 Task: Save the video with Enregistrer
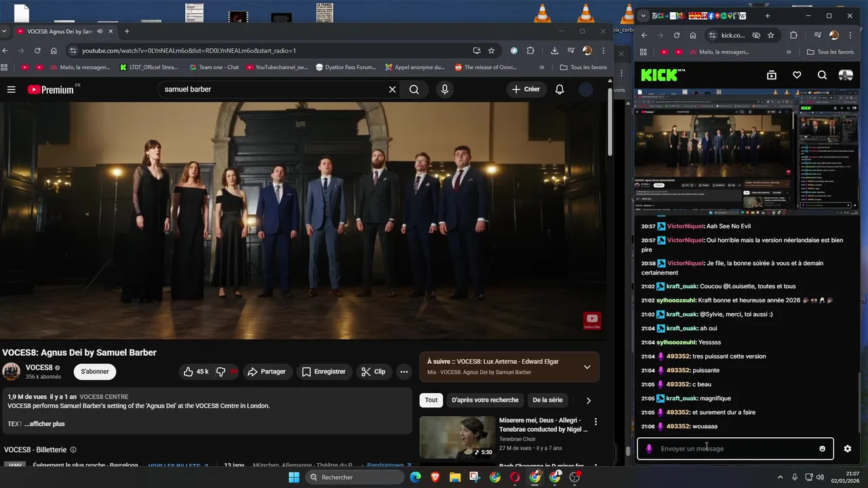point(323,371)
